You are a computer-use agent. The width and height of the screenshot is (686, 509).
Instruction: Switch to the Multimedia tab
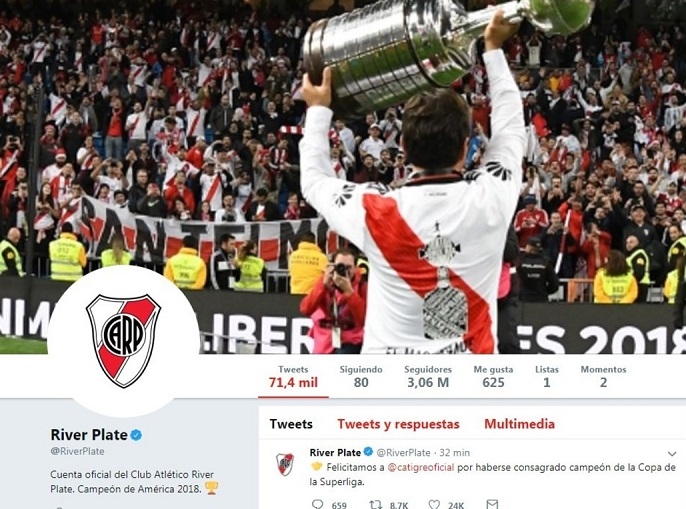(x=519, y=424)
